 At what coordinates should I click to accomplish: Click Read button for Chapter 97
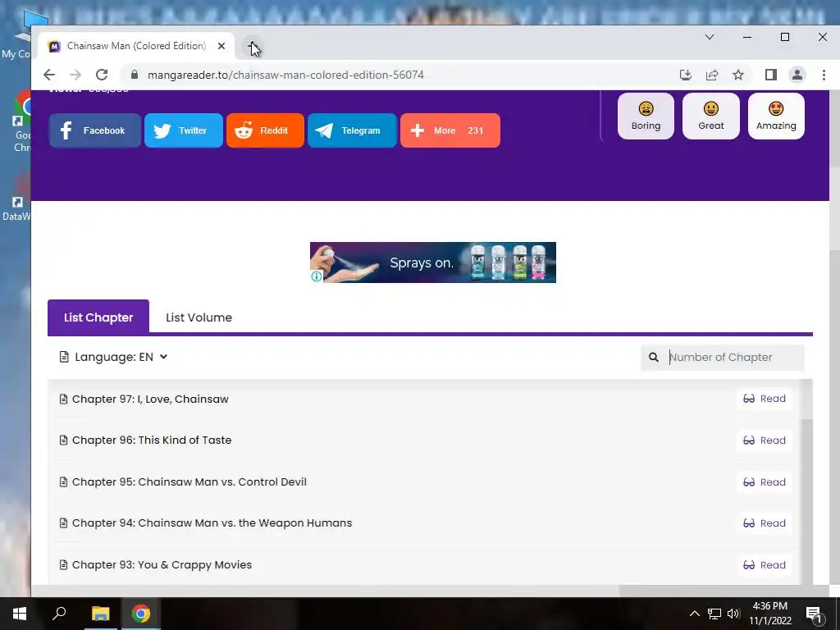765,399
